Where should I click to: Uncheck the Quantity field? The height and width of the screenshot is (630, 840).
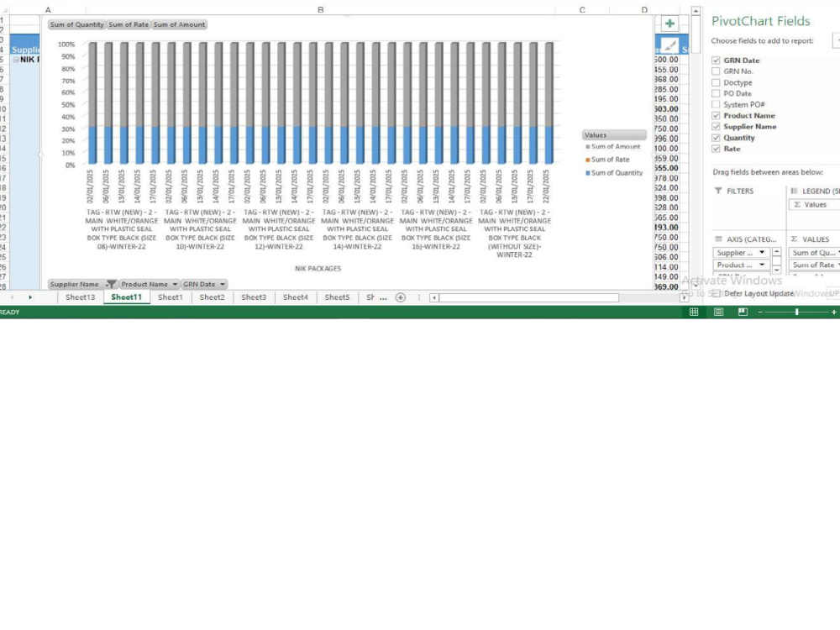[716, 138]
